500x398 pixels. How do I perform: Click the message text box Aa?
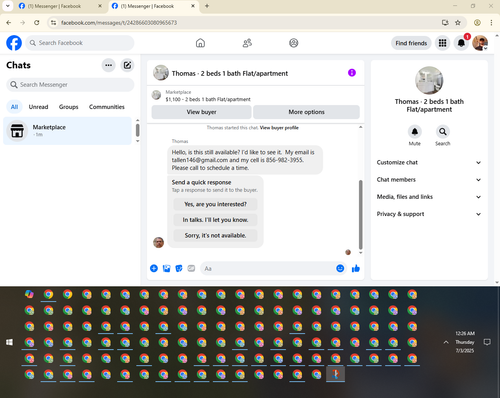(x=267, y=268)
